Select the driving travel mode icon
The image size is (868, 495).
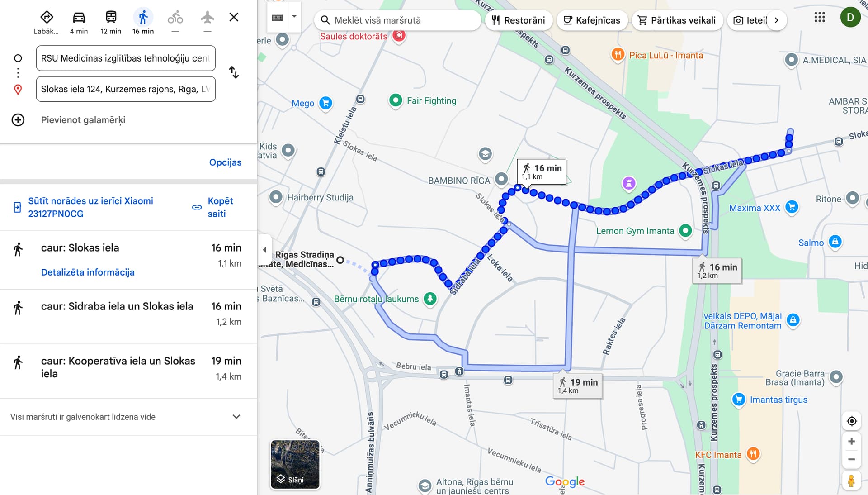79,18
